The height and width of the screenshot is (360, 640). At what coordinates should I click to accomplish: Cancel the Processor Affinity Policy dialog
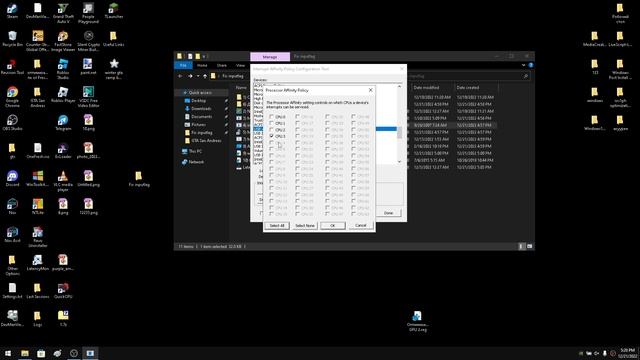pyautogui.click(x=360, y=226)
